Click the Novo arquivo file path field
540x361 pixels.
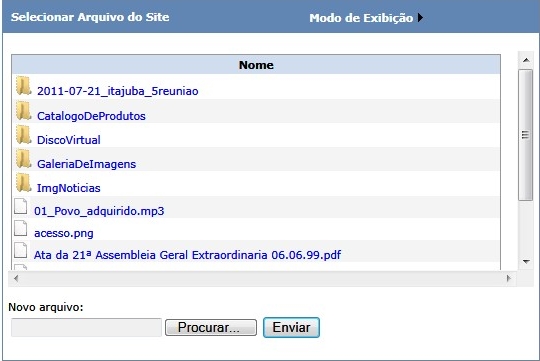(86, 327)
